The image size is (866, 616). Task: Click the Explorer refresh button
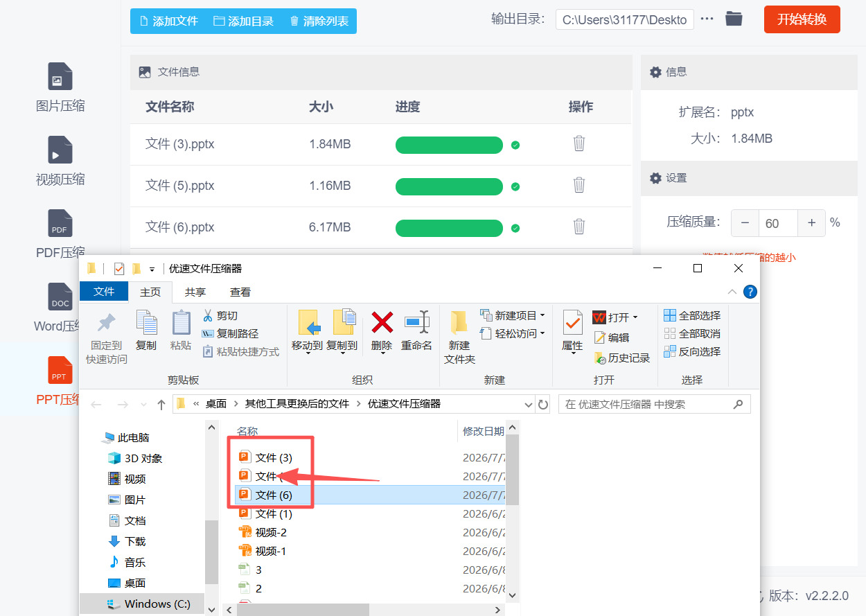[x=543, y=404]
